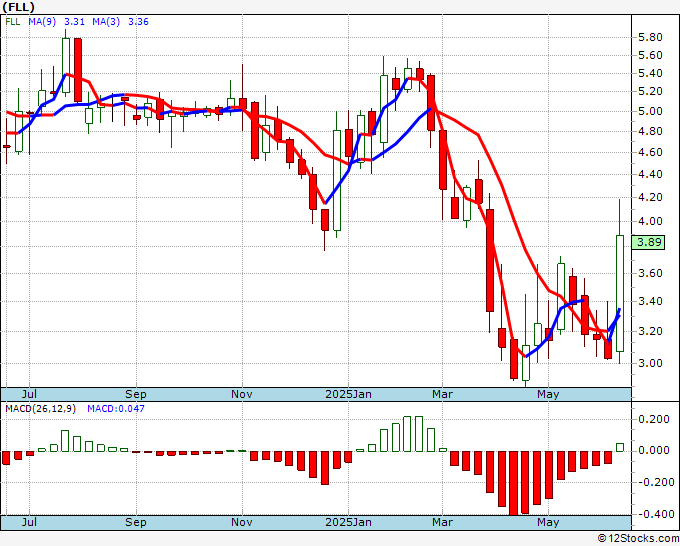The image size is (680, 546).
Task: Click the 3.20 price axis label
Action: coord(651,331)
